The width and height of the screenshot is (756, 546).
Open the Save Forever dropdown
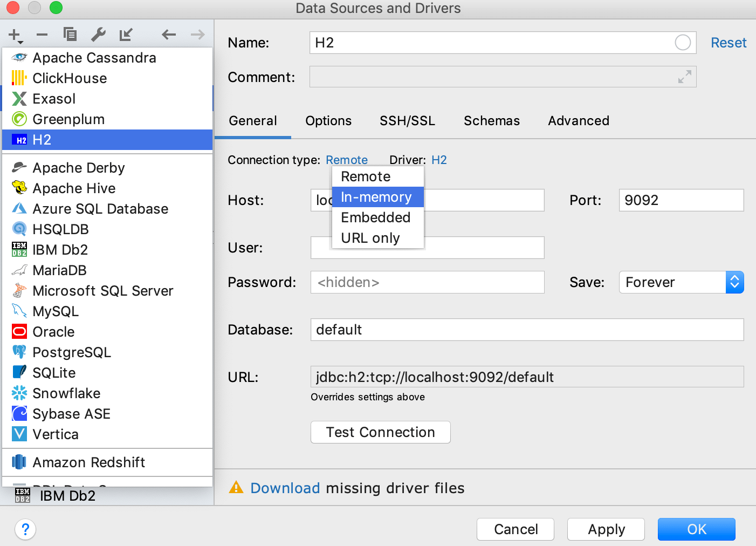pos(681,282)
